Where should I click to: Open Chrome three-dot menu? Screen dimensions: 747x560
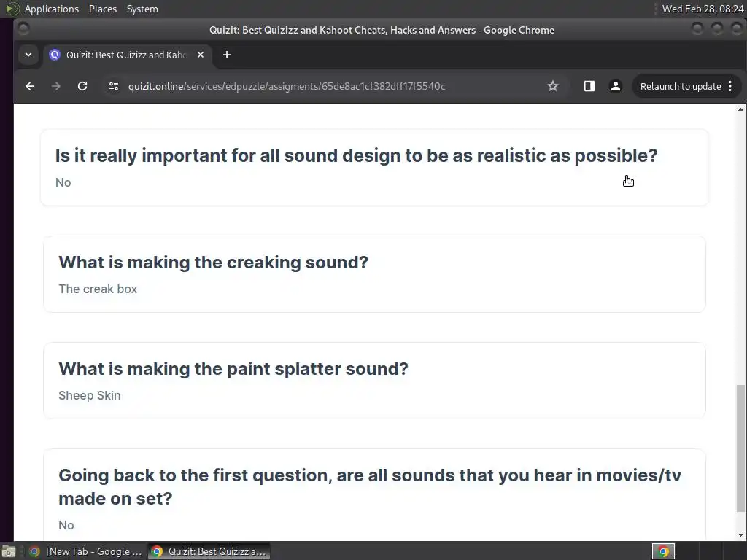(729, 86)
